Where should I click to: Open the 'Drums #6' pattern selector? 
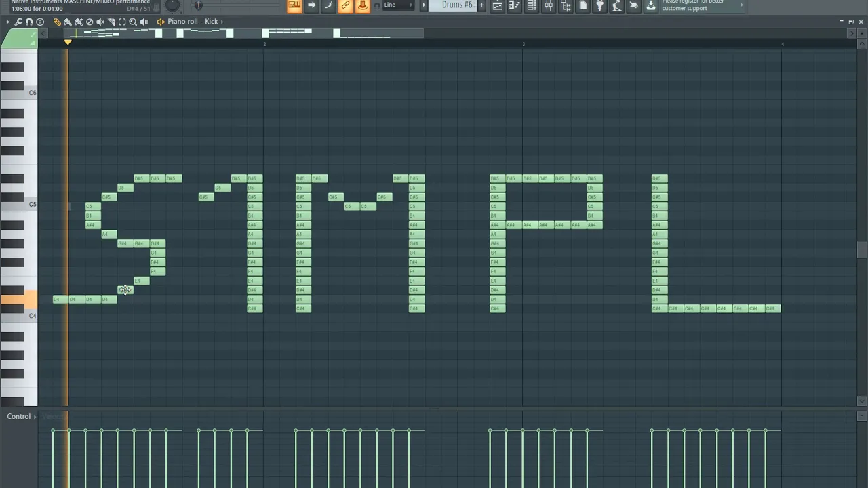coord(456,5)
